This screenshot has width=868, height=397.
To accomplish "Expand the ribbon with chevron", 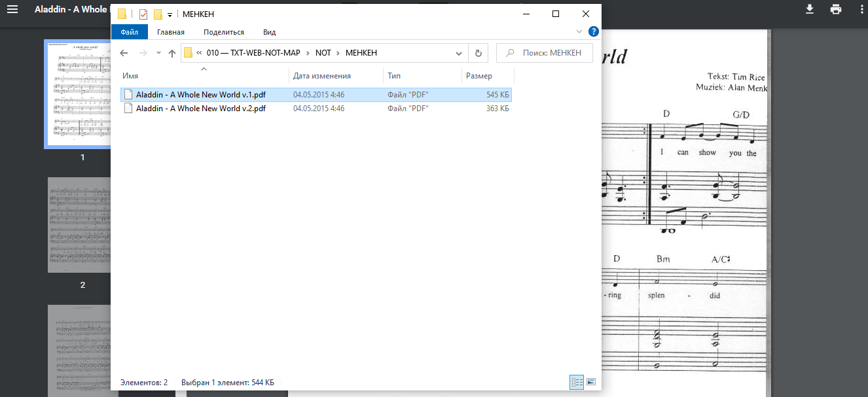I will pos(579,31).
